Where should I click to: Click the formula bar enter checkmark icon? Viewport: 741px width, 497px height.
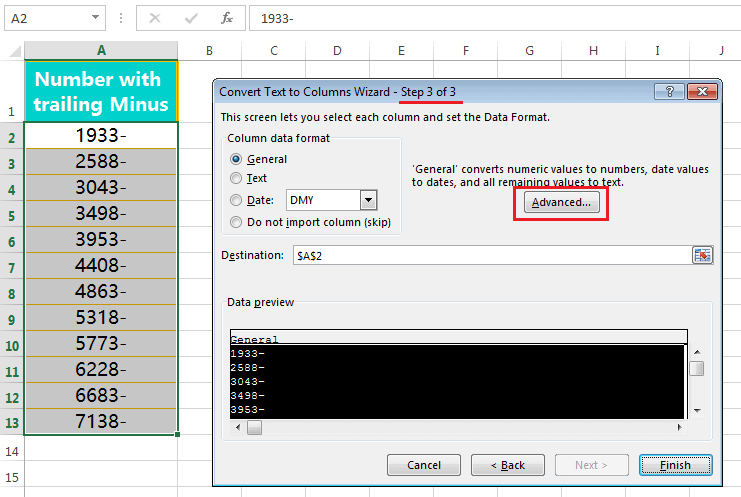click(191, 18)
